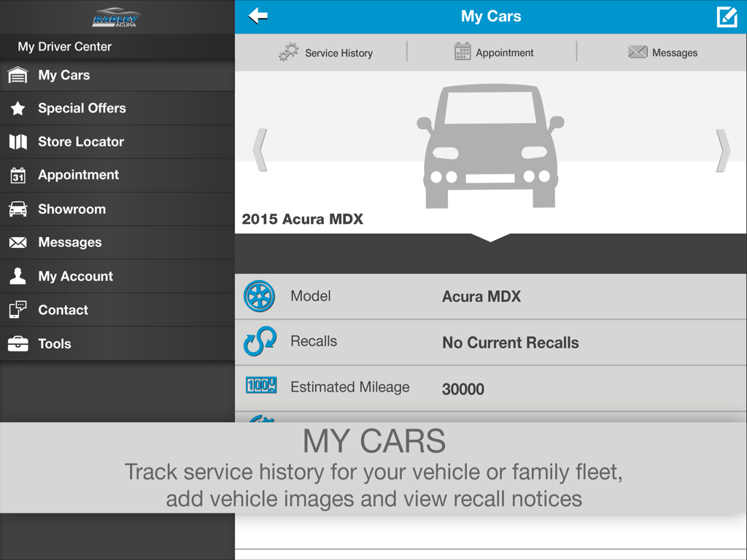Open Appointment from the sidebar menu

tap(117, 175)
